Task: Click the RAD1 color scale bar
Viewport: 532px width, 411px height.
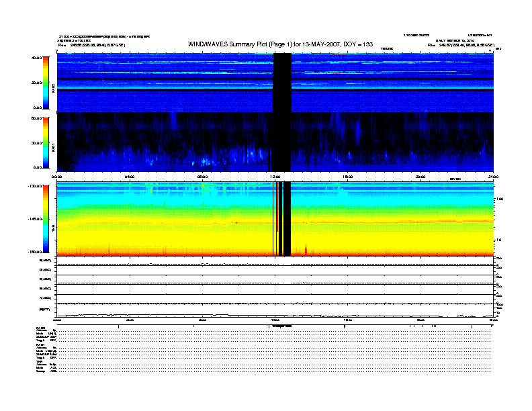Action: click(x=46, y=142)
